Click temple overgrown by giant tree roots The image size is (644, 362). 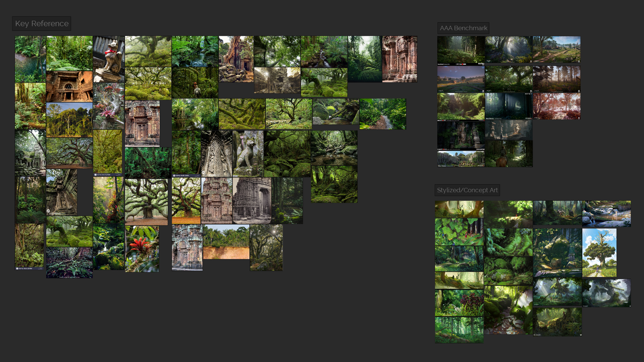[236, 59]
